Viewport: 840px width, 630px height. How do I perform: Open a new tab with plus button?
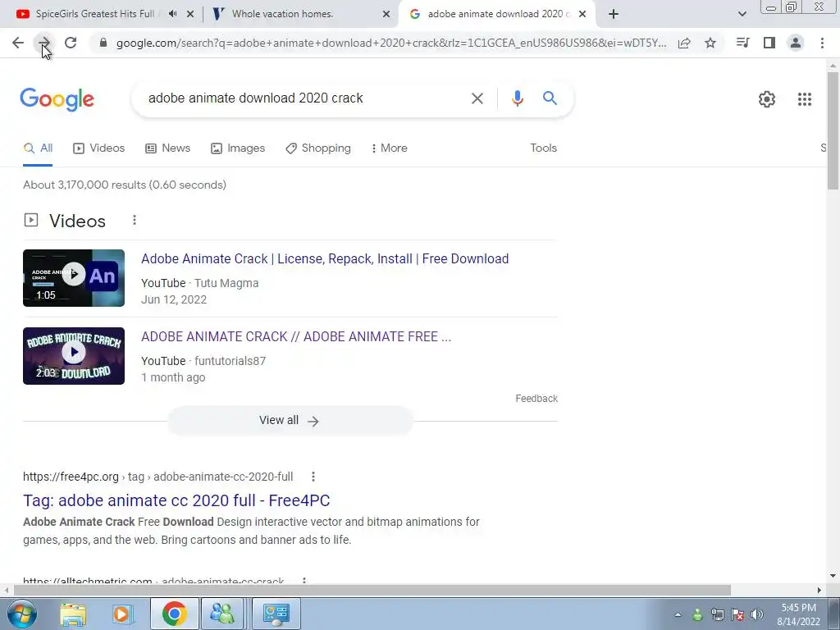[x=614, y=14]
